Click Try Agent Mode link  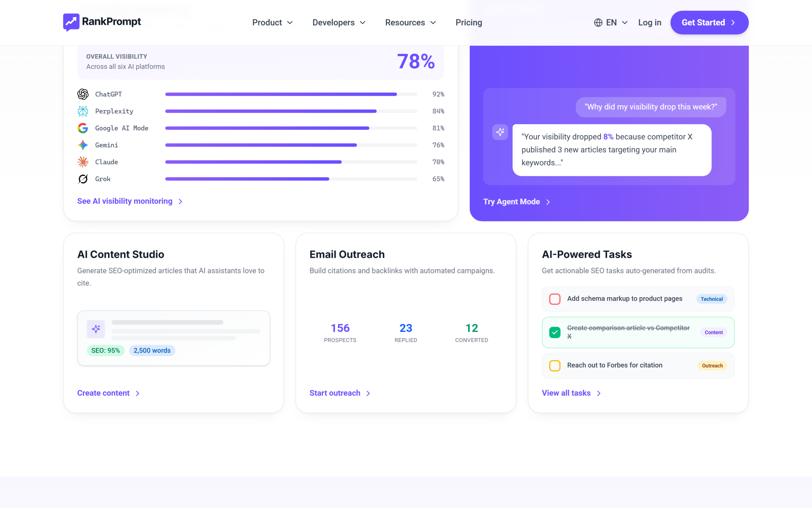click(x=517, y=202)
